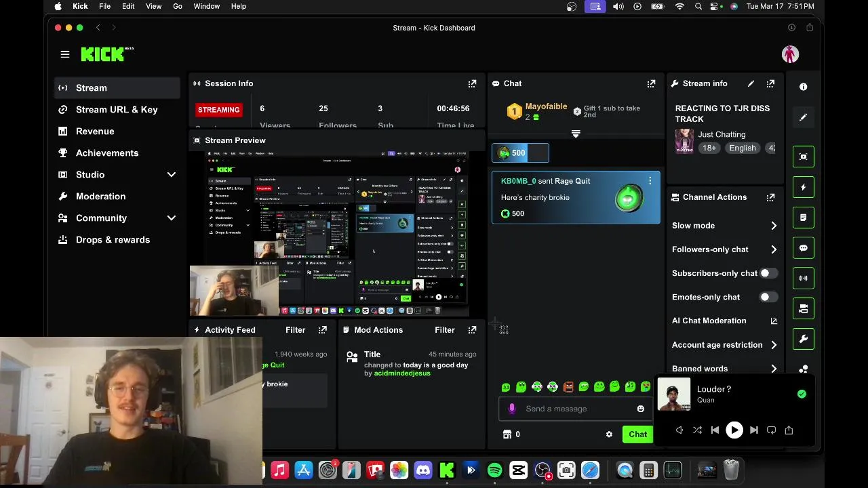This screenshot has height=488, width=868.
Task: Open Moderation page
Action: 117,197
